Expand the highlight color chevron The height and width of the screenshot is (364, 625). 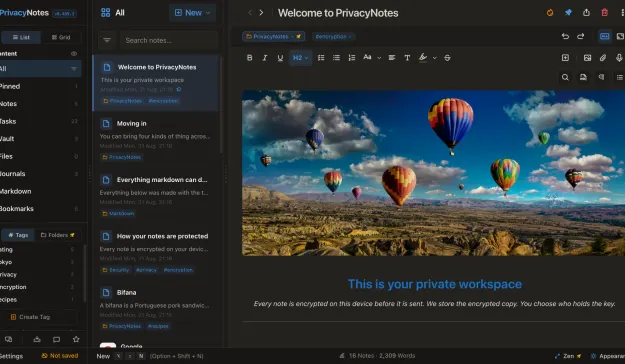coord(434,58)
